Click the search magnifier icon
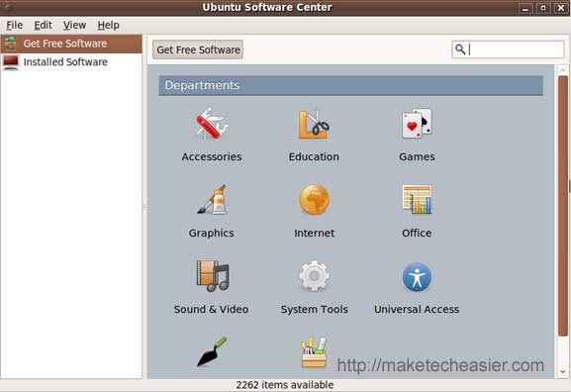 pos(460,49)
